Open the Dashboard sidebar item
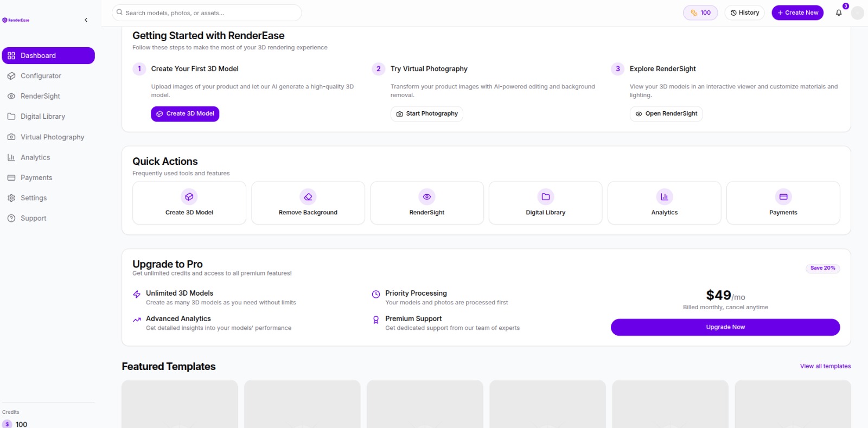The height and width of the screenshot is (428, 868). (48, 55)
